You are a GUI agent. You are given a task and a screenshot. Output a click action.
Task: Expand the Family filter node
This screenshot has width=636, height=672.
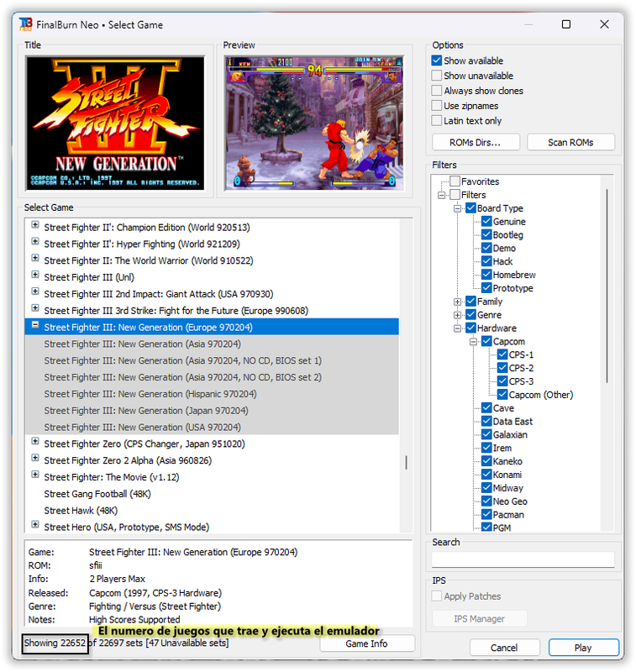click(457, 302)
